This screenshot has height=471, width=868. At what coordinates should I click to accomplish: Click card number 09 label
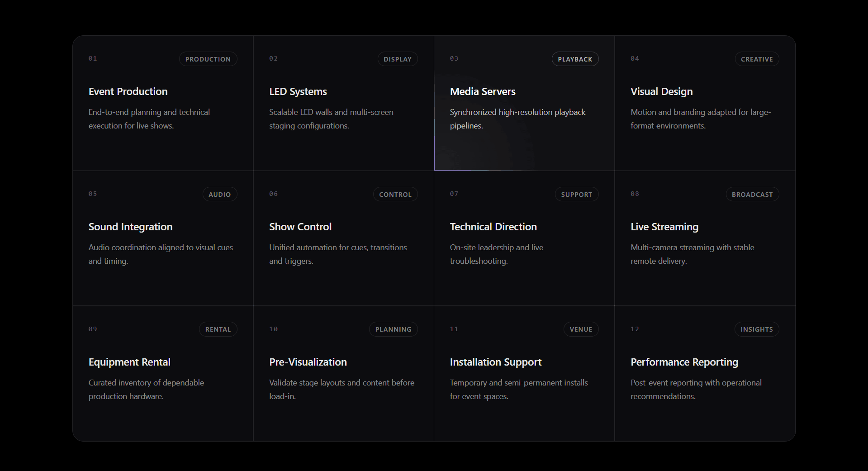tap(93, 329)
